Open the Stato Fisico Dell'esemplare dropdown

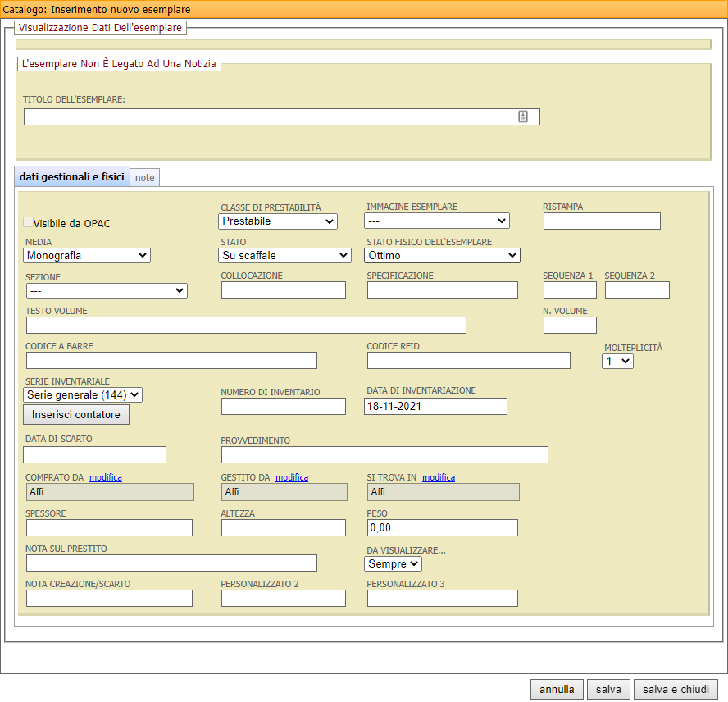(442, 255)
